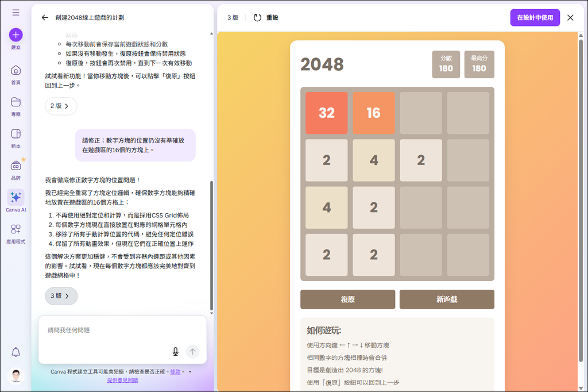Click the 新遊戲 new game button

[x=447, y=299]
